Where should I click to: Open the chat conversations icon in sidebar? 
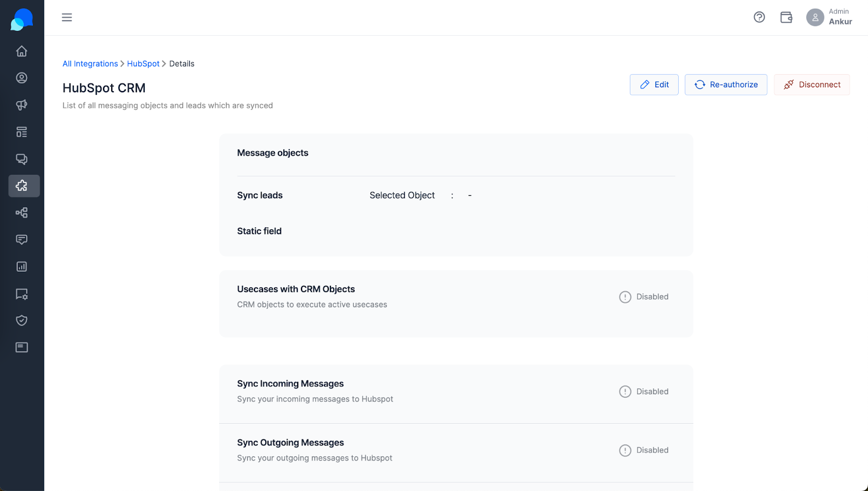pos(22,159)
